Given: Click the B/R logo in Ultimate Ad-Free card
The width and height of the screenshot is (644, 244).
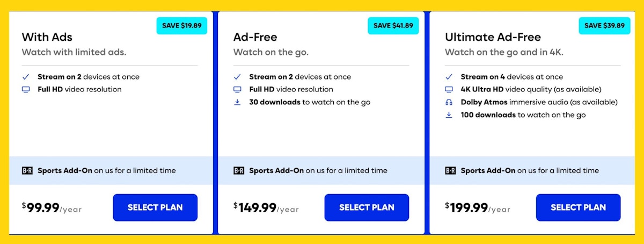Looking at the screenshot, I should click(x=450, y=170).
